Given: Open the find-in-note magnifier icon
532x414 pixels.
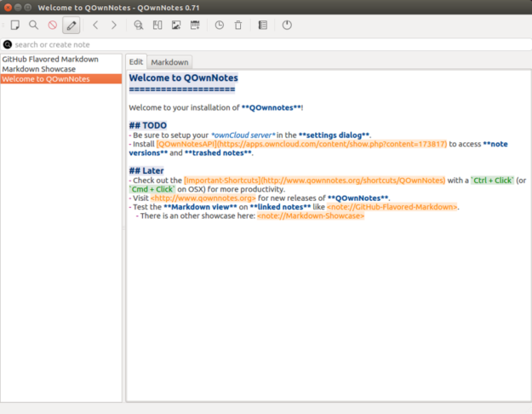Looking at the screenshot, I should (138, 25).
